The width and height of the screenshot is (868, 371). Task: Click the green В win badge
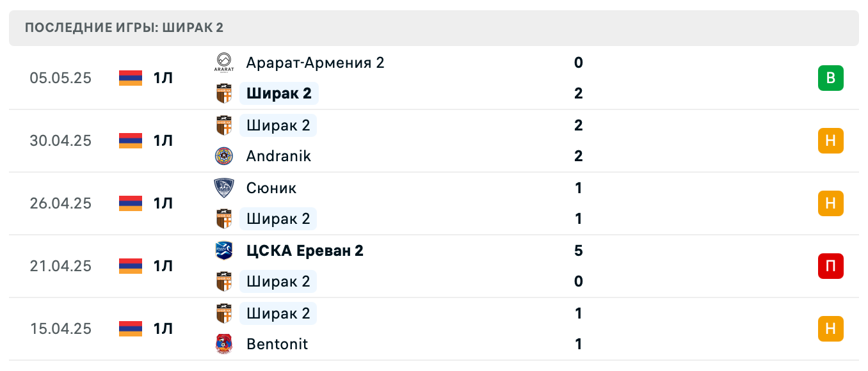[830, 78]
